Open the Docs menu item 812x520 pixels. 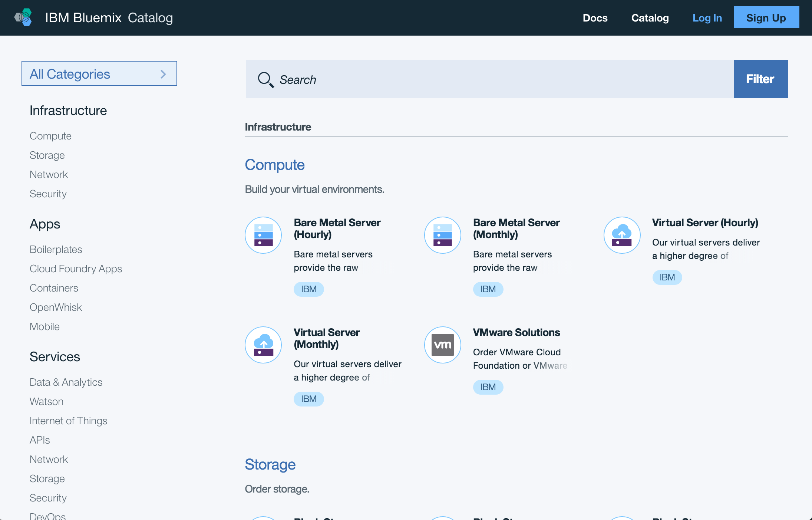595,18
